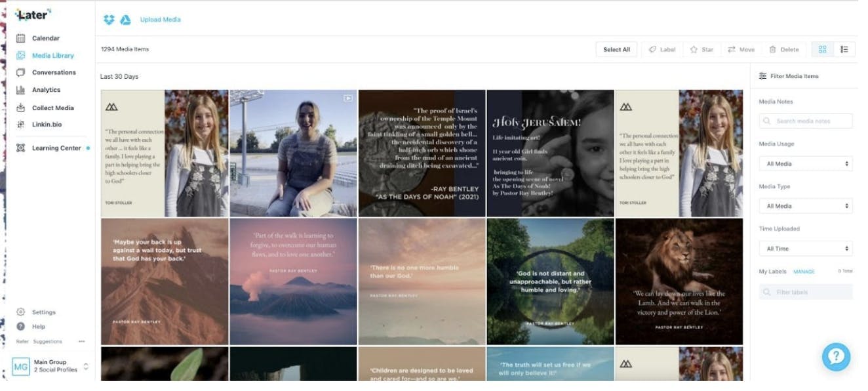868x391 pixels.
Task: Open the more options ellipsis in sidebar
Action: point(81,341)
